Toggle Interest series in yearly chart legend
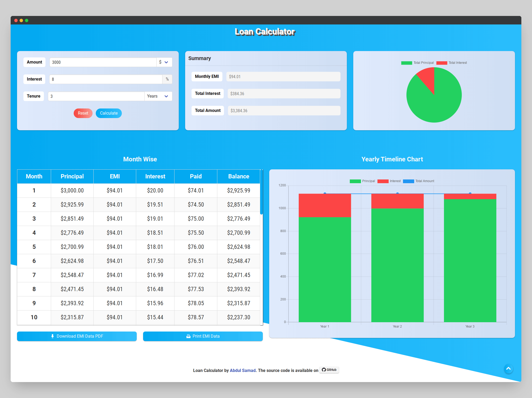Viewport: 532px width, 398px height. tap(389, 181)
